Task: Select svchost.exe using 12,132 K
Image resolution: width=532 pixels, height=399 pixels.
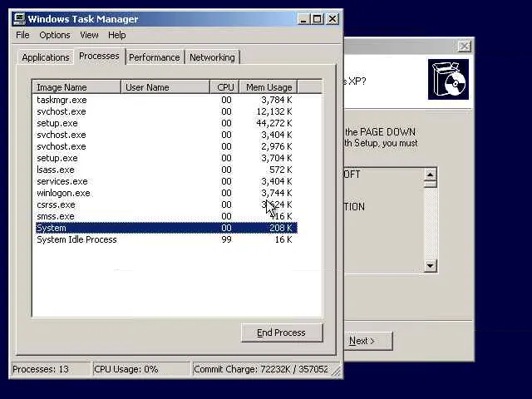Action: (166, 111)
